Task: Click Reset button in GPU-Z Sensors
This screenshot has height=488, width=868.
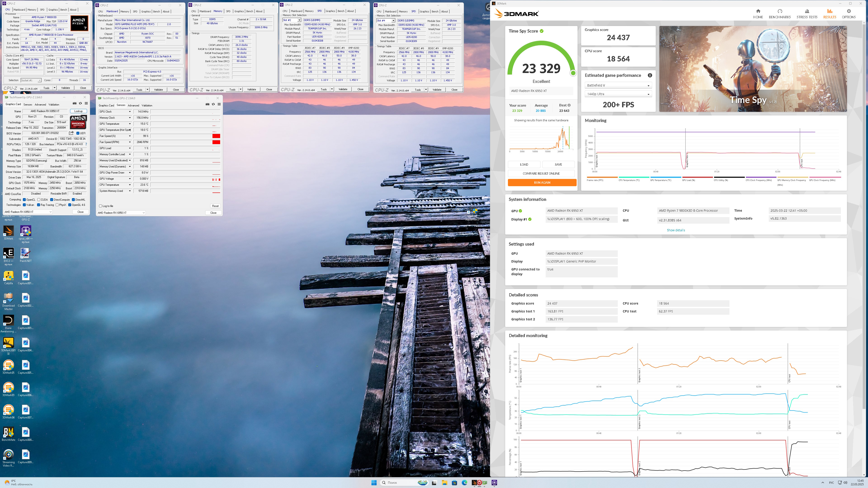Action: coord(215,206)
